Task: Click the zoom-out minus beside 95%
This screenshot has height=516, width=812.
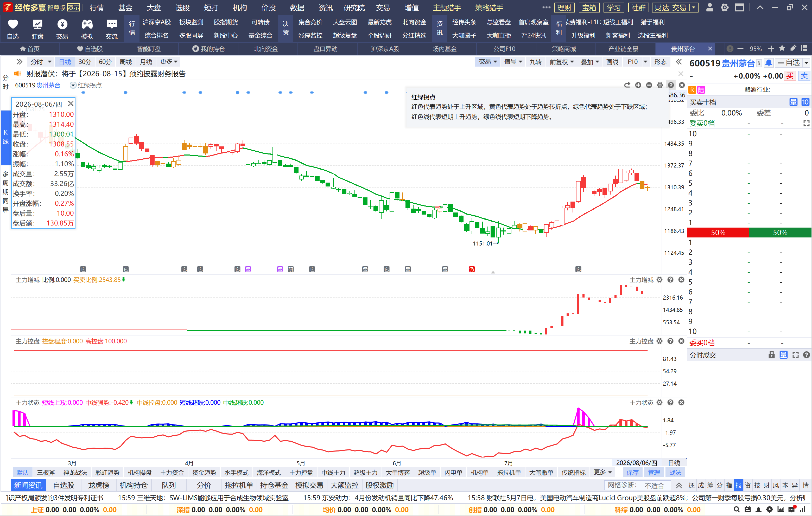Action: tap(740, 49)
